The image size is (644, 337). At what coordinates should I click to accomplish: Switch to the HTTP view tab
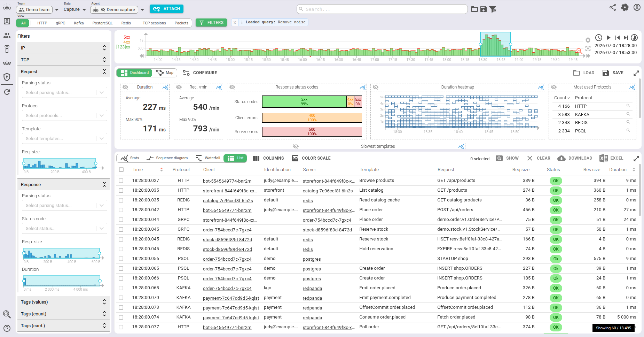(x=42, y=23)
